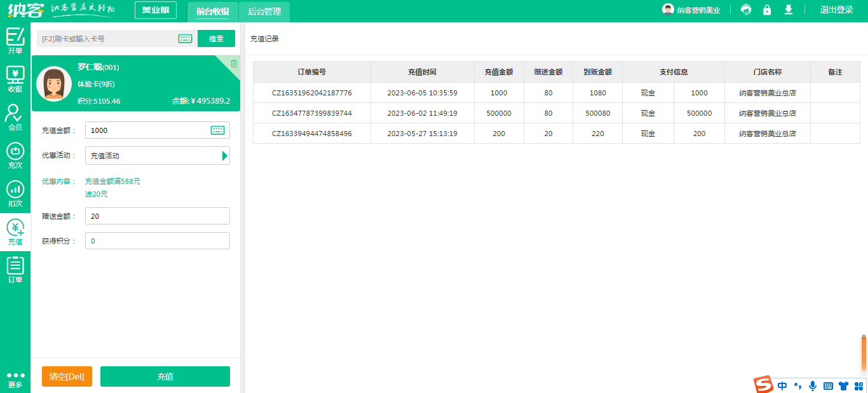The width and height of the screenshot is (868, 393).
Task: Click the green 充值 submit button
Action: 165,376
